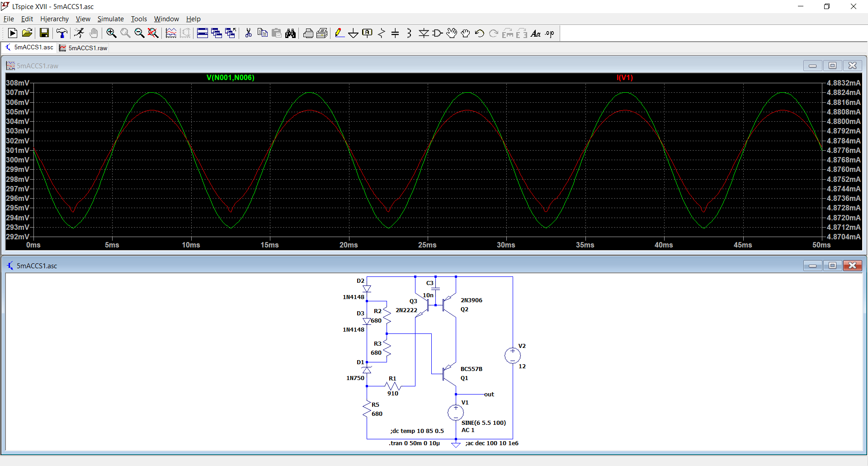The width and height of the screenshot is (868, 466).
Task: Open the Control Panel hammer icon
Action: (61, 33)
